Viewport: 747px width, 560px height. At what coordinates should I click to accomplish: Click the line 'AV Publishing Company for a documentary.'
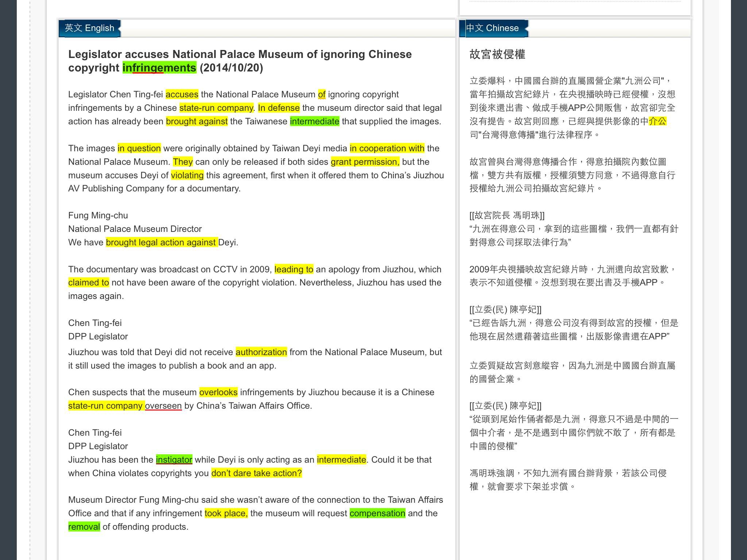(154, 188)
